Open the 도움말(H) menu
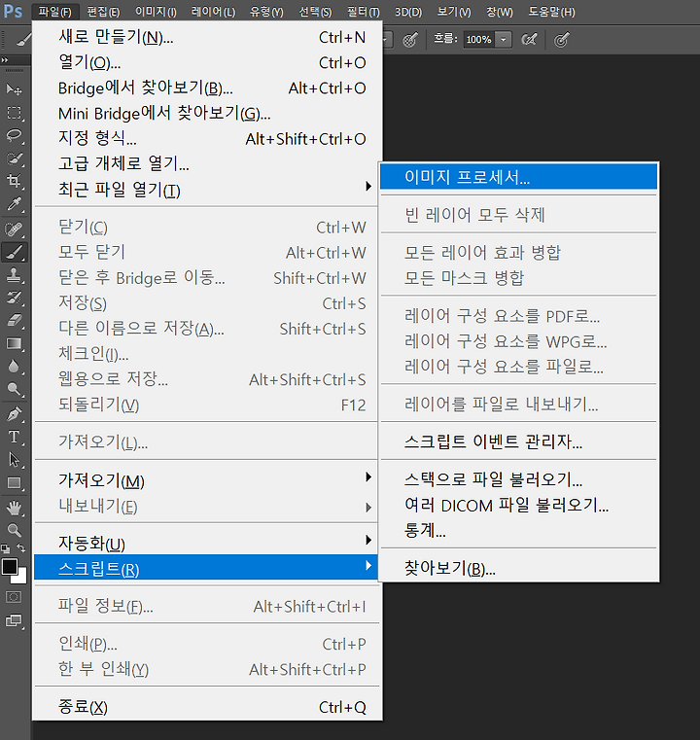 click(551, 12)
